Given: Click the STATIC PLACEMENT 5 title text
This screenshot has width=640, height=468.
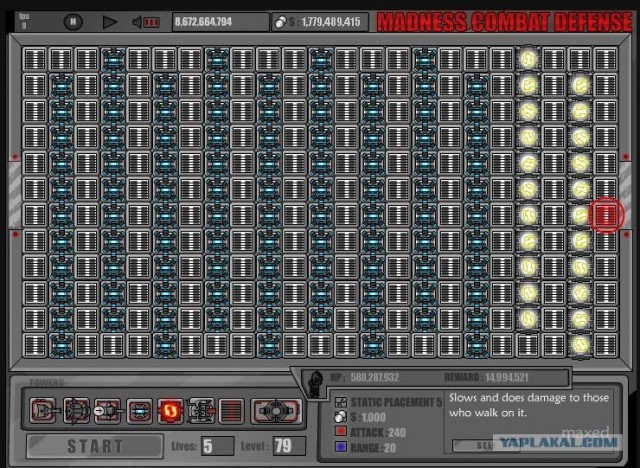Looking at the screenshot, I should point(396,402).
